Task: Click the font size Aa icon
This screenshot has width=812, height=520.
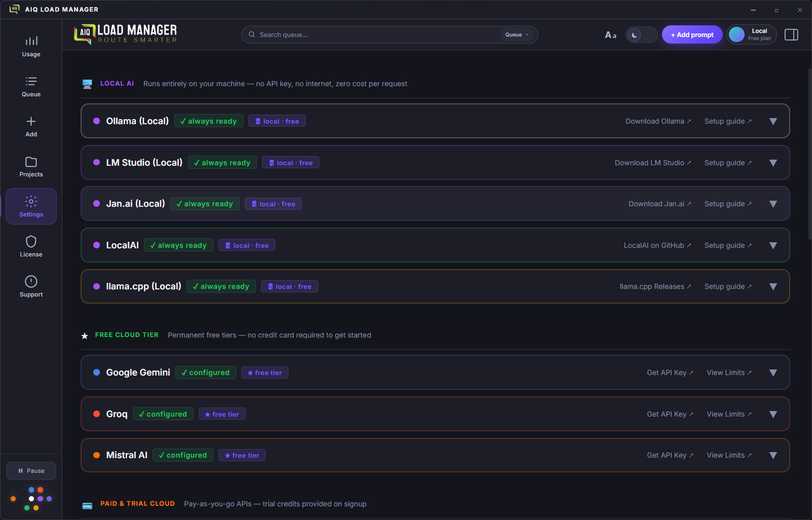Action: click(610, 35)
